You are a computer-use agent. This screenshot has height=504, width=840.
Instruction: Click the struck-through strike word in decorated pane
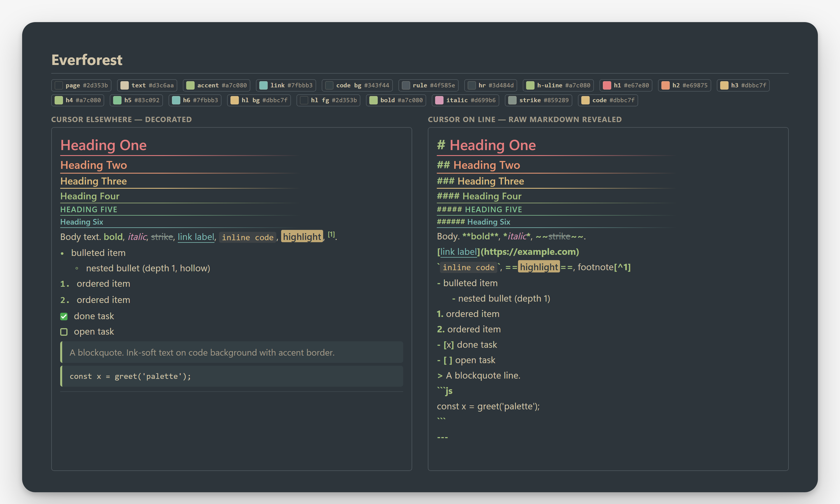(162, 237)
